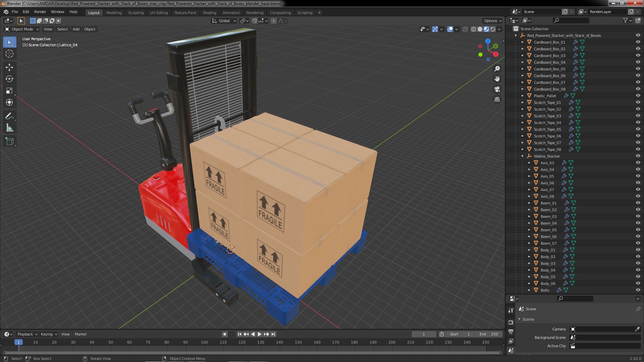Toggle visibility of Plastic_Pallet
This screenshot has height=362, width=644.
coord(638,96)
